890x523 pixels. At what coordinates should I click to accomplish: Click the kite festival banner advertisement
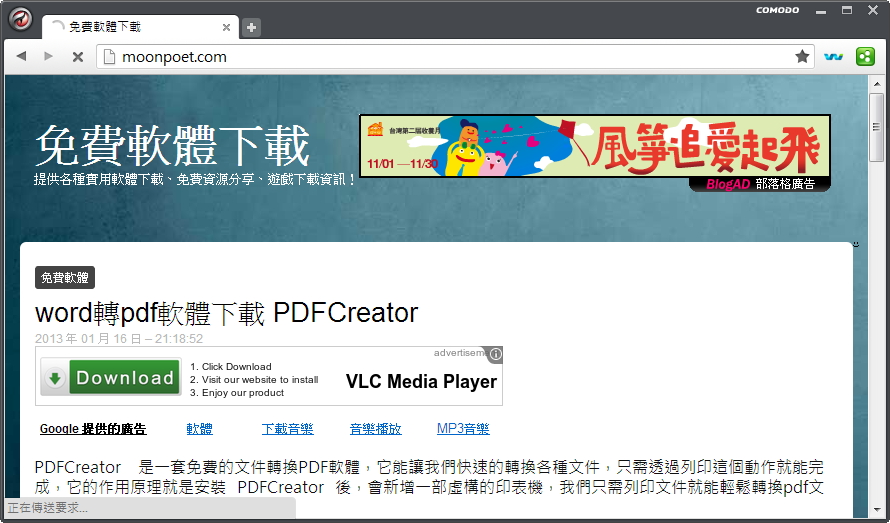(x=594, y=146)
